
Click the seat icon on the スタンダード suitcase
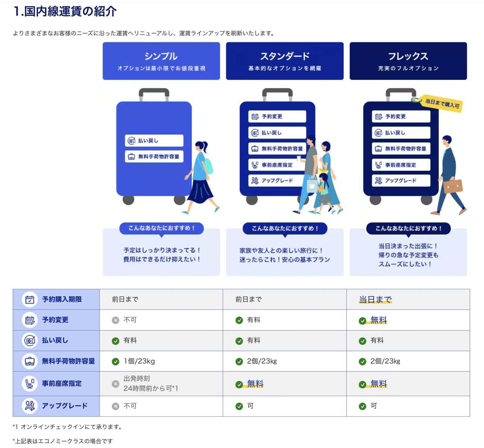(255, 165)
